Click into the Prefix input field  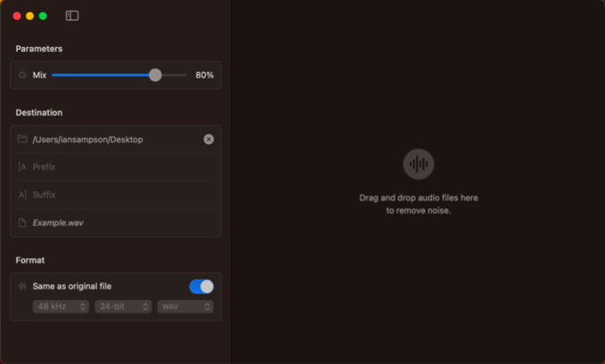(x=116, y=167)
